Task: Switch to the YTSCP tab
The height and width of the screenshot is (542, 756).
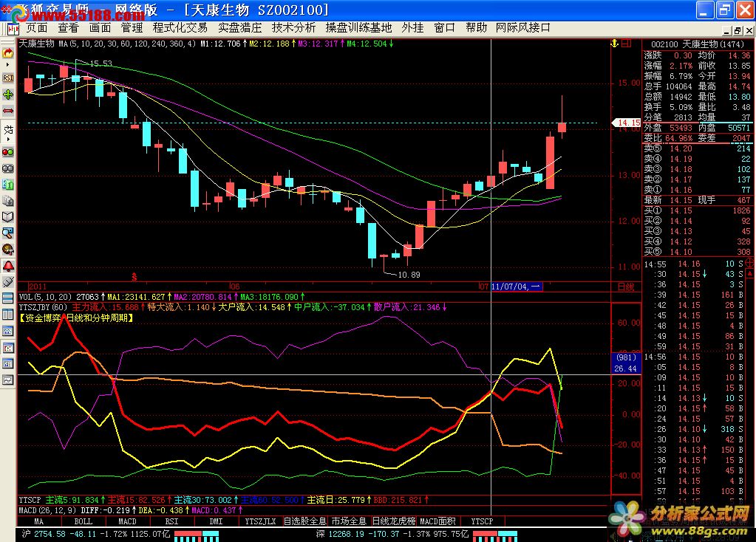Action: pyautogui.click(x=482, y=521)
